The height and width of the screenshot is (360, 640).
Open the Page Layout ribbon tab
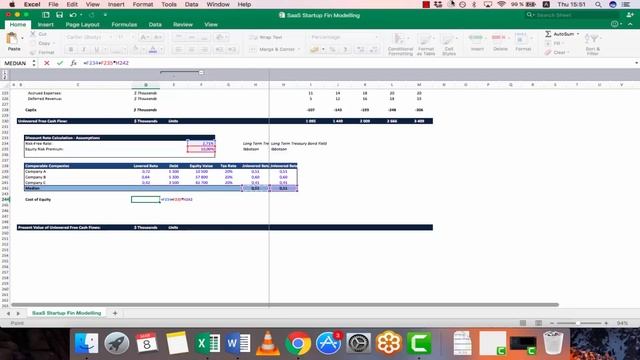(82, 24)
